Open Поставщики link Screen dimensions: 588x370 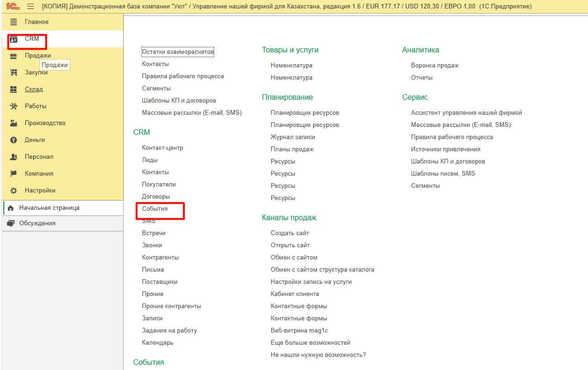point(160,282)
